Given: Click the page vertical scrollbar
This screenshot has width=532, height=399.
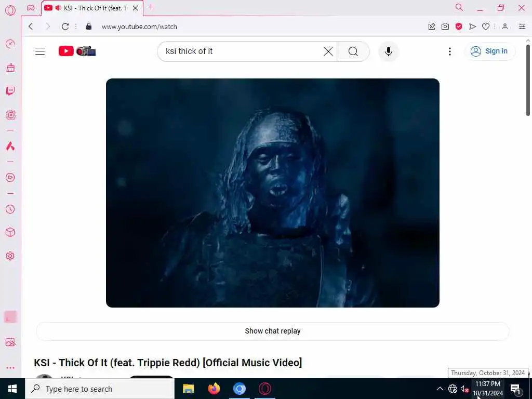Looking at the screenshot, I should pyautogui.click(x=528, y=79).
